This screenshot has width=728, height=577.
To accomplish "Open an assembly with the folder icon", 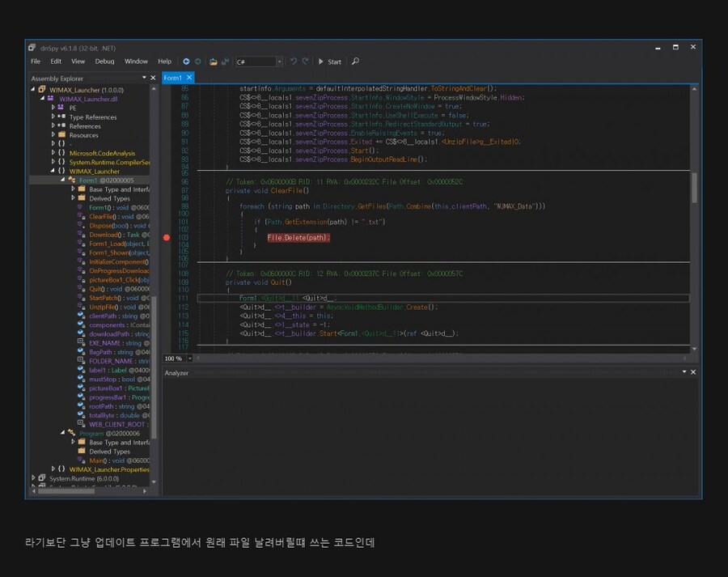I will click(x=213, y=62).
